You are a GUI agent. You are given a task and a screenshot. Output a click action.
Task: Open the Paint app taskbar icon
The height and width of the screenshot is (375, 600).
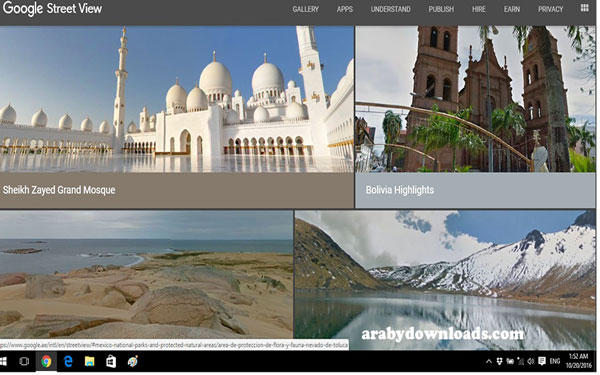[x=133, y=361]
